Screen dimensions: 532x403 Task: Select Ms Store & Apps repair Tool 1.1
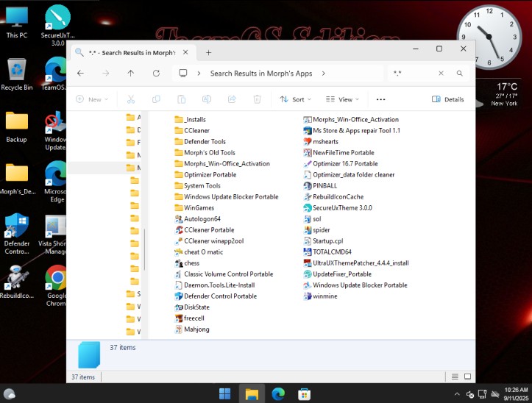pos(352,131)
